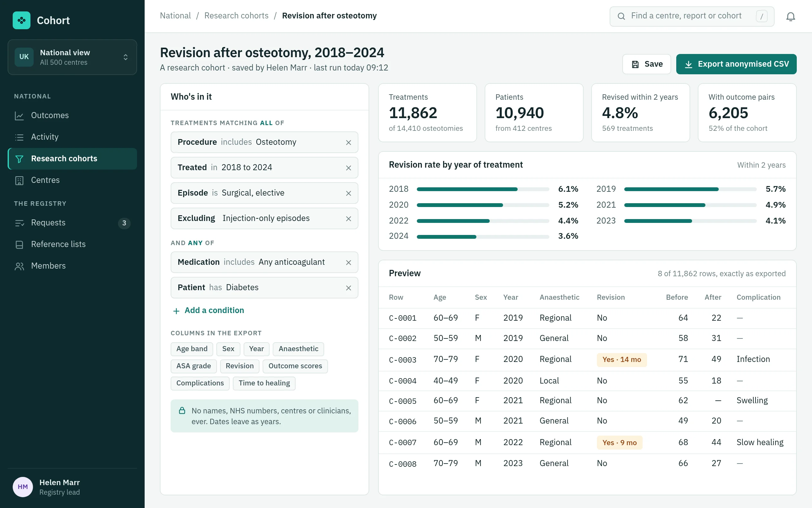Click the 2018 revision rate bar
812x508 pixels.
pyautogui.click(x=483, y=189)
